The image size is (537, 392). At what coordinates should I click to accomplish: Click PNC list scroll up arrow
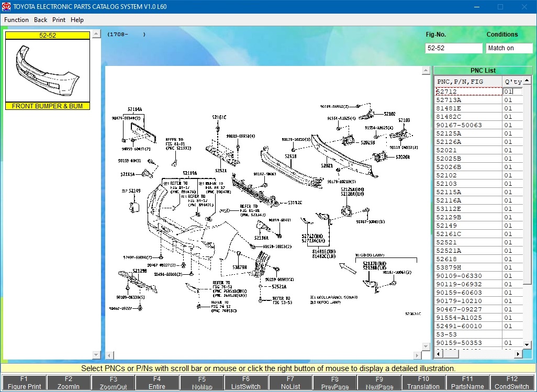527,81
